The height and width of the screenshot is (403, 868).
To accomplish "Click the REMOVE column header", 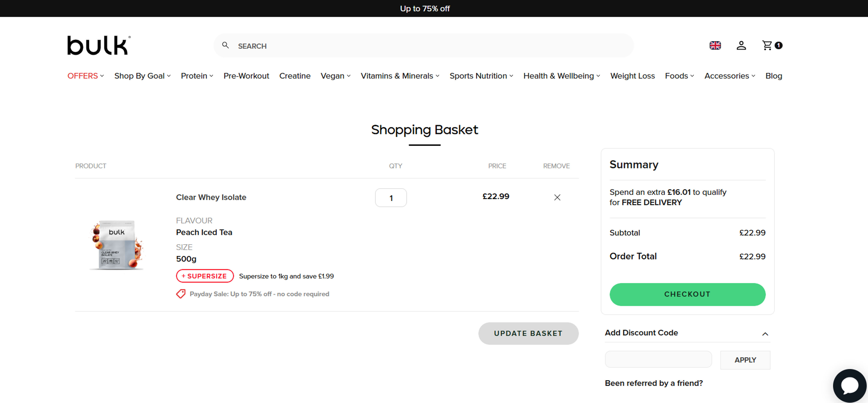I will point(556,166).
